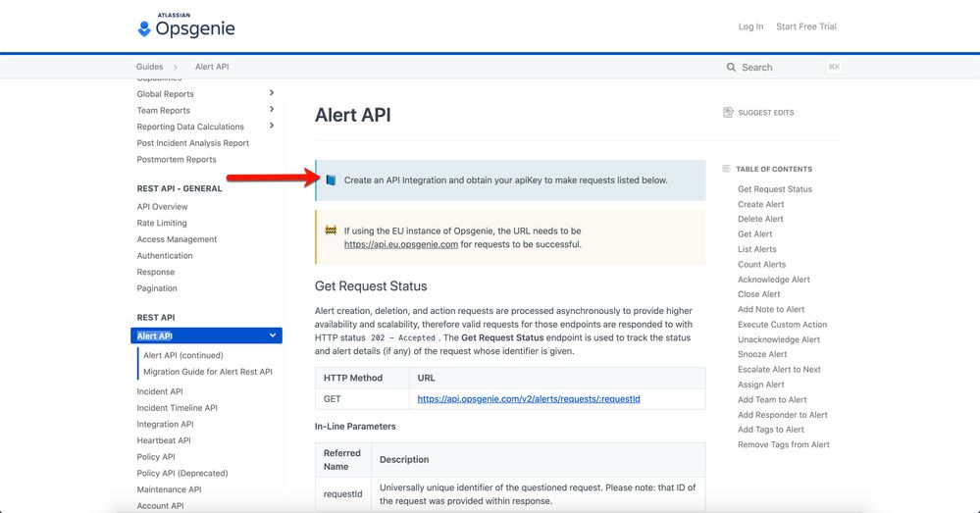
Task: Open Integration API in sidebar
Action: point(165,424)
